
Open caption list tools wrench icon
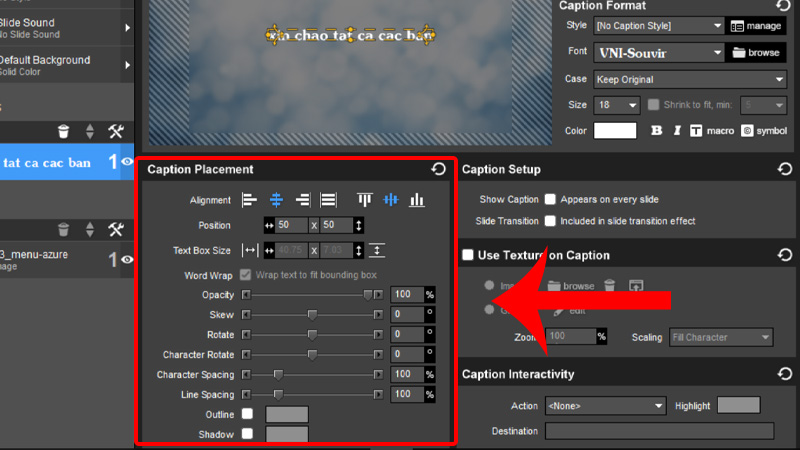pyautogui.click(x=116, y=132)
